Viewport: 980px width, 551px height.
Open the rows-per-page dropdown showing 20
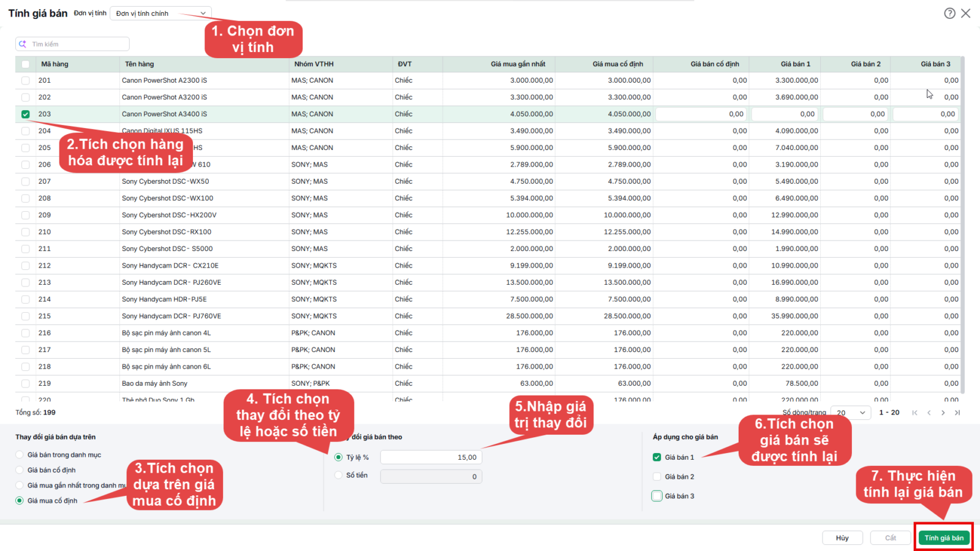[851, 413]
